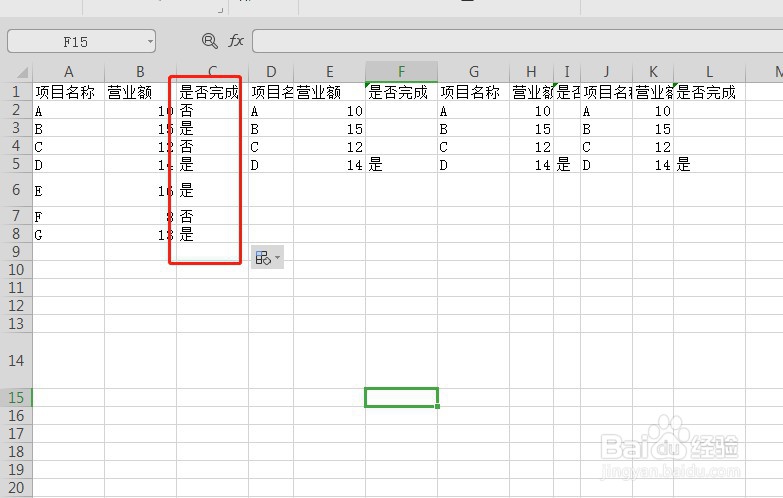Select row 6 header
The height and width of the screenshot is (498, 783).
pos(16,190)
